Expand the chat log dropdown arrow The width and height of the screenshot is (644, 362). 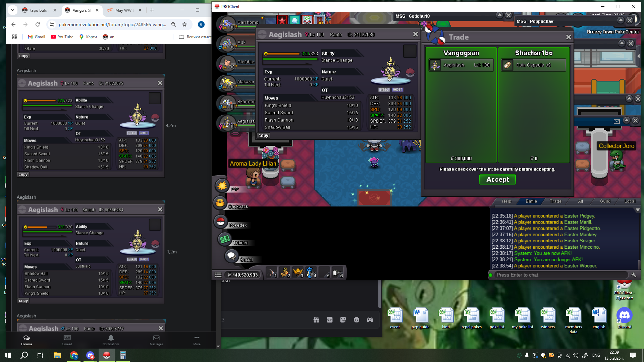638,210
